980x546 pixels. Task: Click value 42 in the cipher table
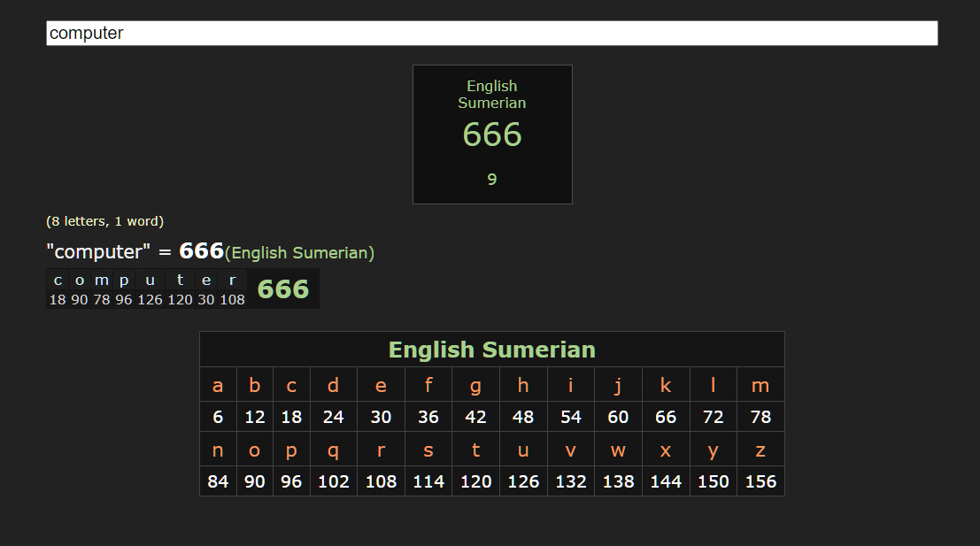(475, 417)
